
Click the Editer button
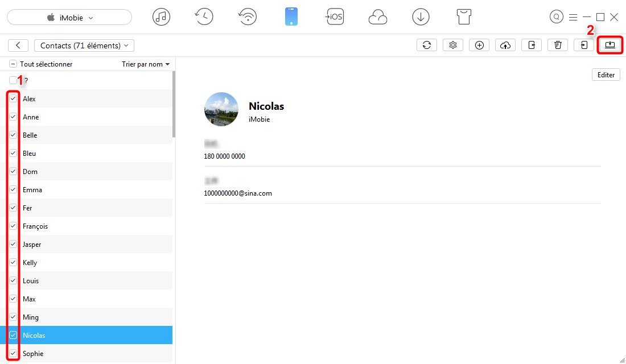pyautogui.click(x=606, y=75)
